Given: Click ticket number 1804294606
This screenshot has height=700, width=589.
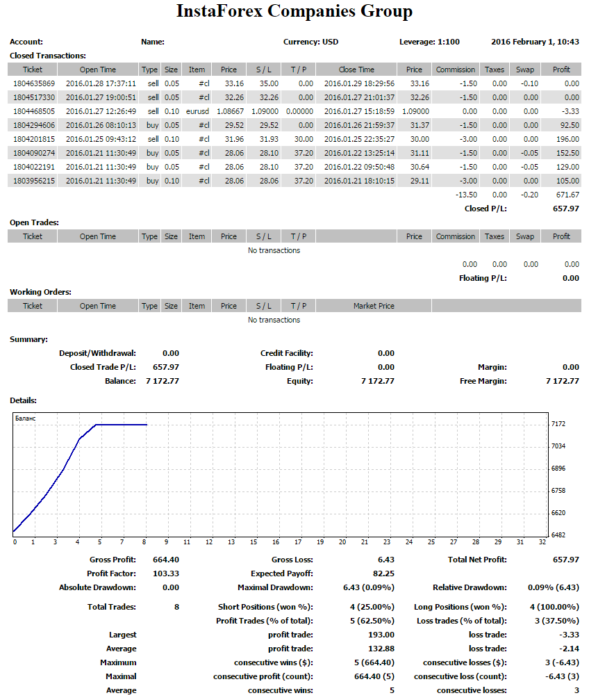Looking at the screenshot, I should click(34, 125).
